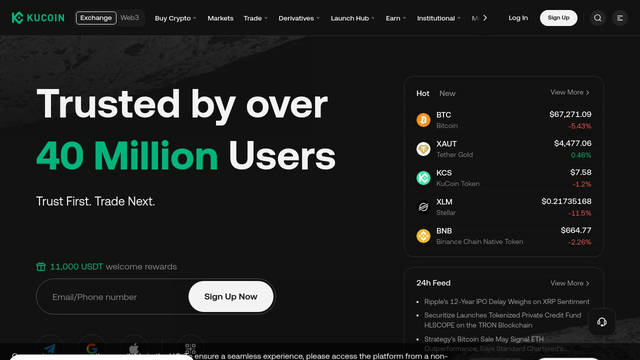Click the KuCoin logo
640x360 pixels.
pyautogui.click(x=38, y=18)
